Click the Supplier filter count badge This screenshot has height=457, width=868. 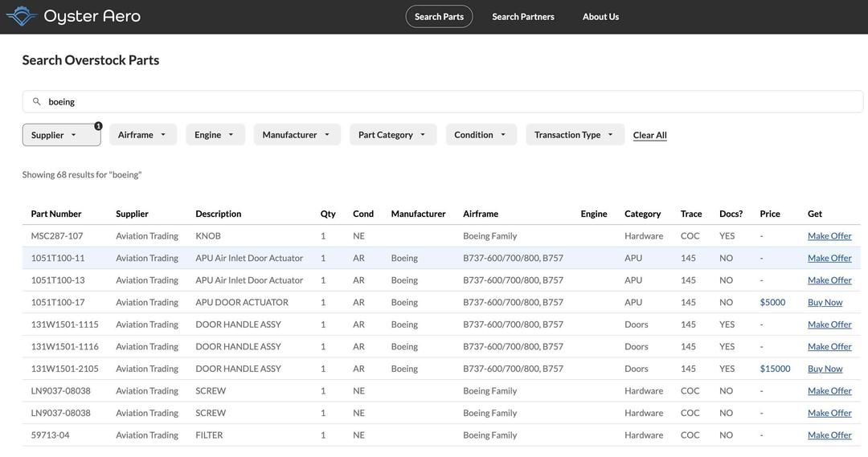click(x=98, y=126)
